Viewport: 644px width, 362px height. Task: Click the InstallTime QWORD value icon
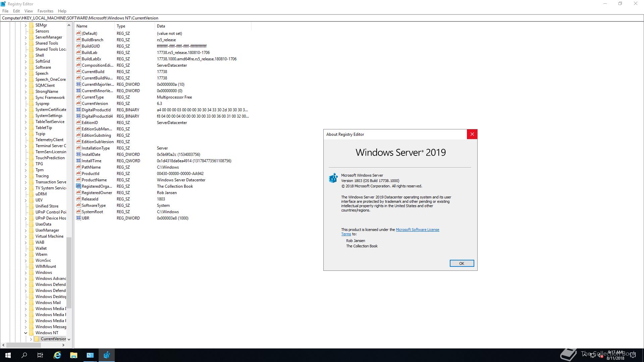tap(78, 161)
